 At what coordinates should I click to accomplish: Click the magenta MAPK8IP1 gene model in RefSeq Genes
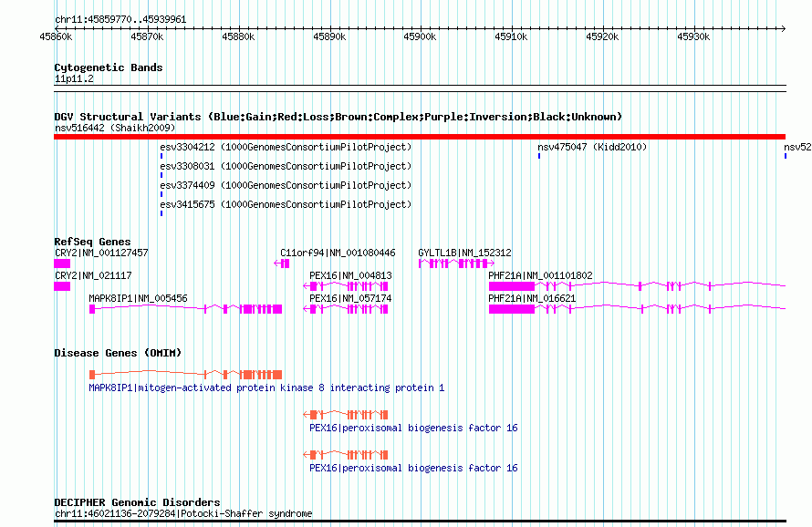point(185,309)
